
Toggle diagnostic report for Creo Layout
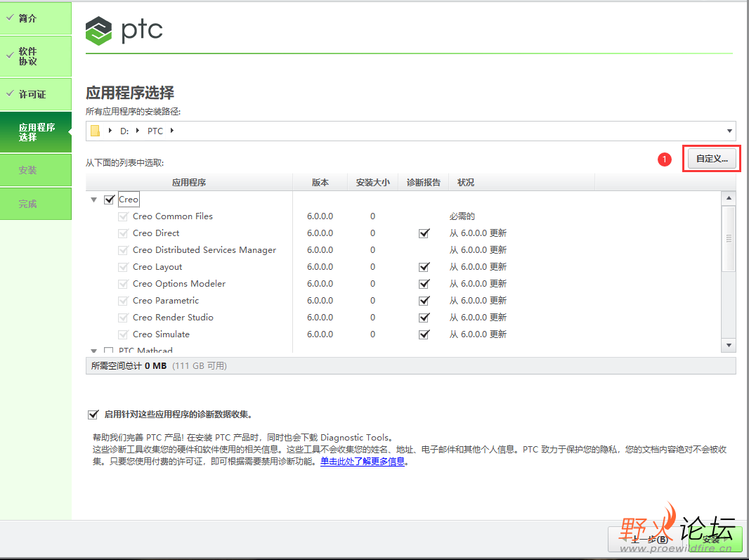click(424, 267)
